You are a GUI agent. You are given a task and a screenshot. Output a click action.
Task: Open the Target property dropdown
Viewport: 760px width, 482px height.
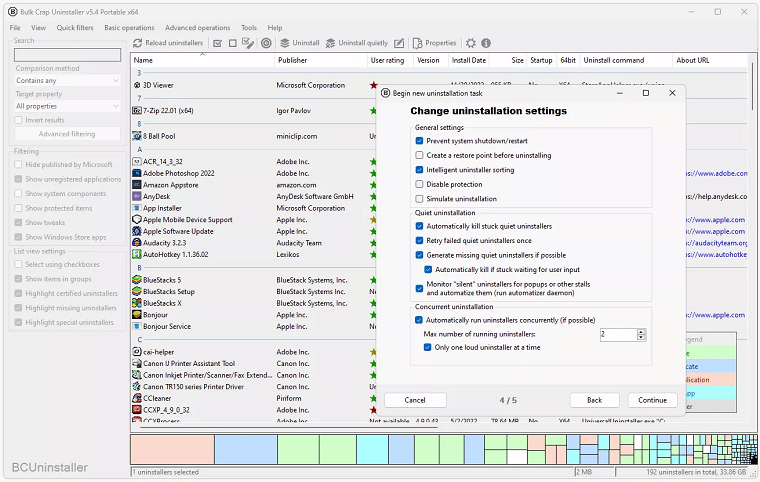[x=67, y=106]
